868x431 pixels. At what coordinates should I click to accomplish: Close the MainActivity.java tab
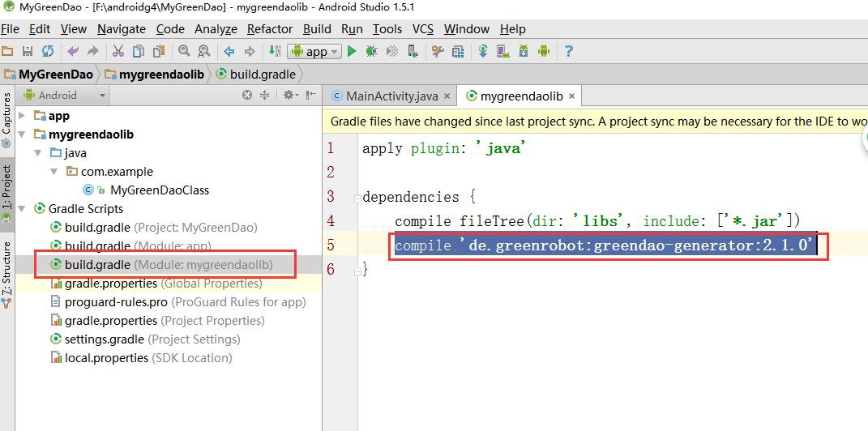click(447, 96)
